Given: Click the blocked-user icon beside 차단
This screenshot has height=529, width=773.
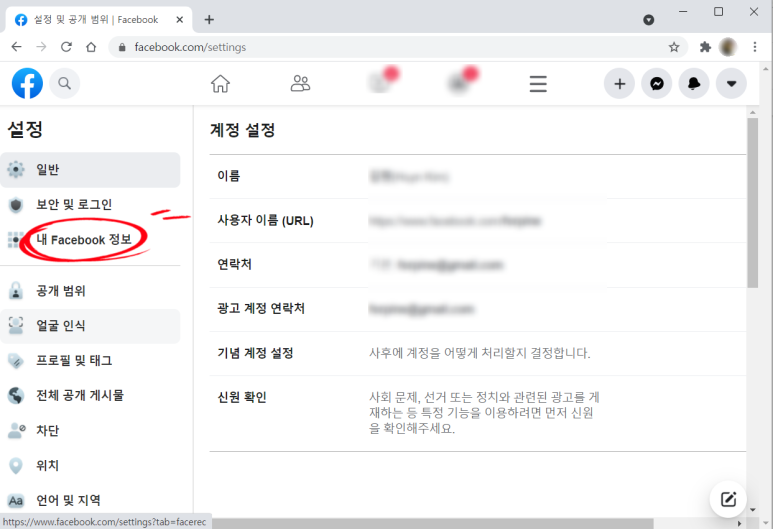Looking at the screenshot, I should coord(16,430).
